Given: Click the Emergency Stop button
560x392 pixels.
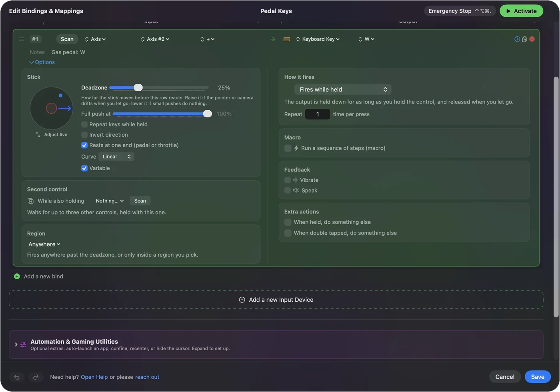Looking at the screenshot, I should tap(460, 11).
